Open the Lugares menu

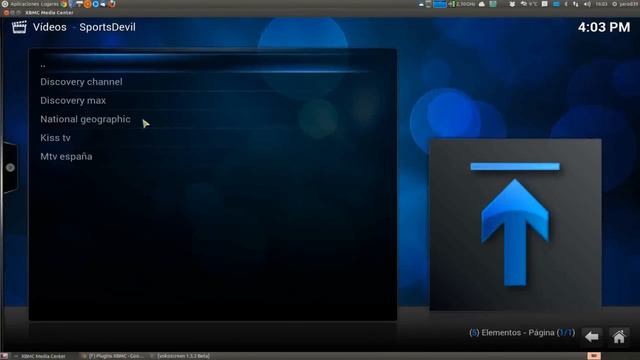click(49, 4)
